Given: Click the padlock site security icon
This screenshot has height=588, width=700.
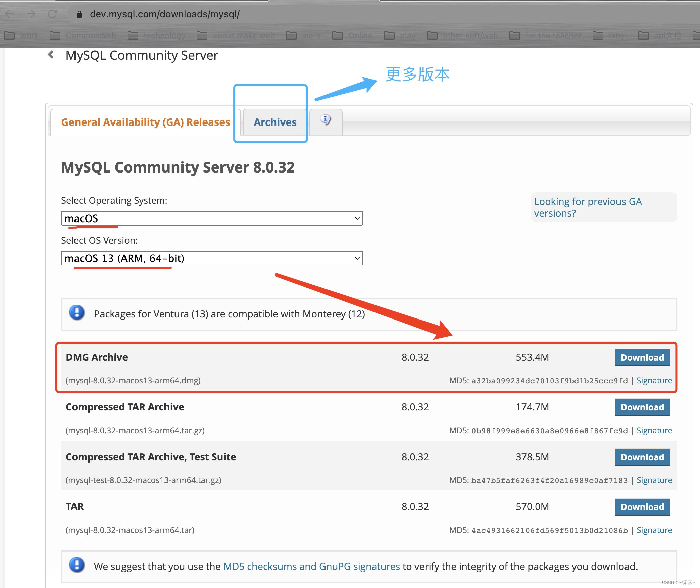Looking at the screenshot, I should point(79,14).
